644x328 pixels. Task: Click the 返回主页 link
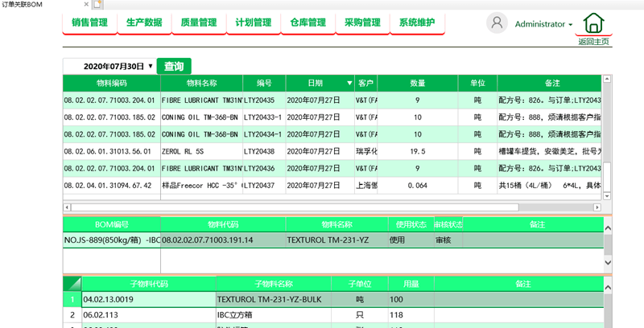[593, 42]
